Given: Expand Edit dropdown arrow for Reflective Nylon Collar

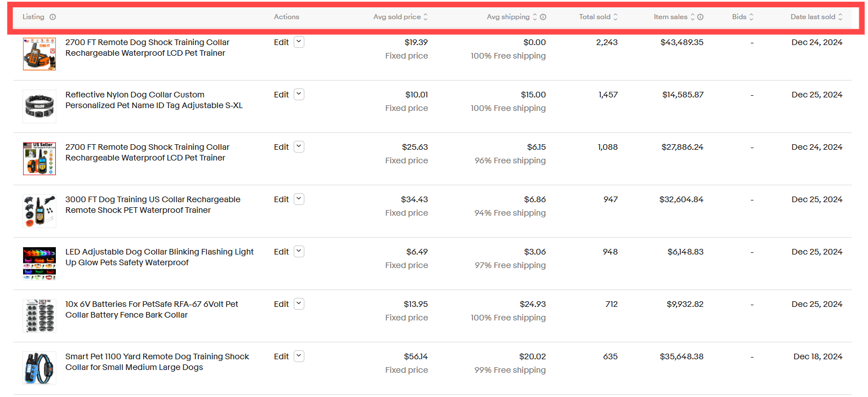Looking at the screenshot, I should coord(299,95).
